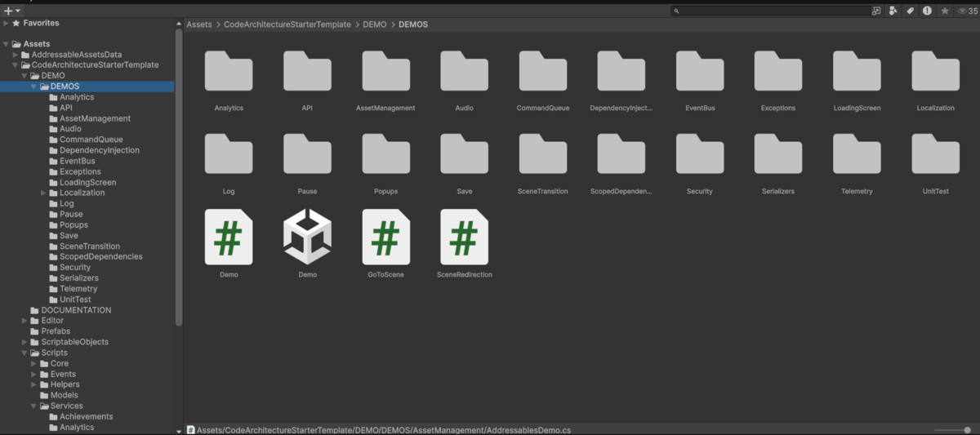
Task: Open the Telemetry folder in the grid
Action: click(857, 155)
